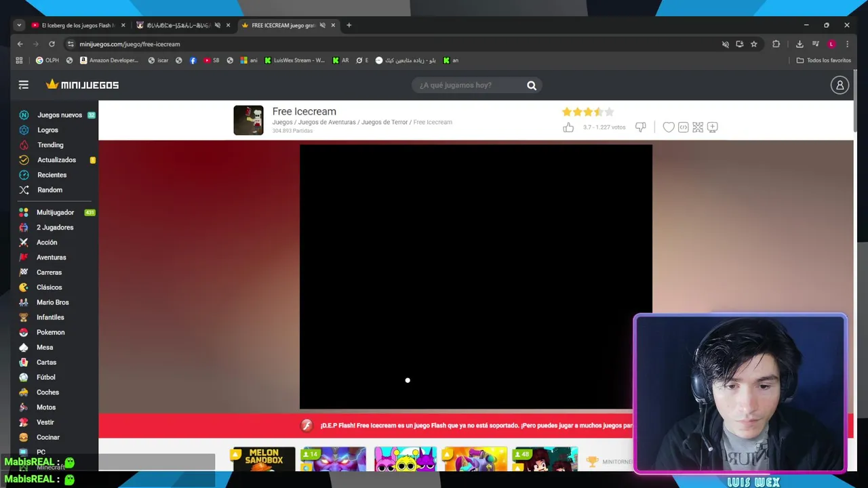This screenshot has width=868, height=488.
Task: Open the LuisWex Stream bookmark
Action: (295, 60)
